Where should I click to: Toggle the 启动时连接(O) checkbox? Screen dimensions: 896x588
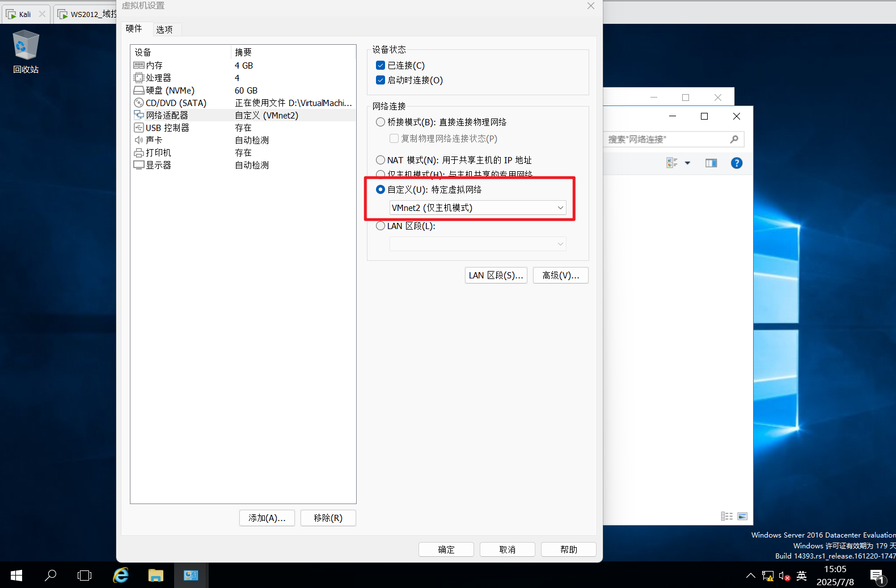tap(381, 81)
